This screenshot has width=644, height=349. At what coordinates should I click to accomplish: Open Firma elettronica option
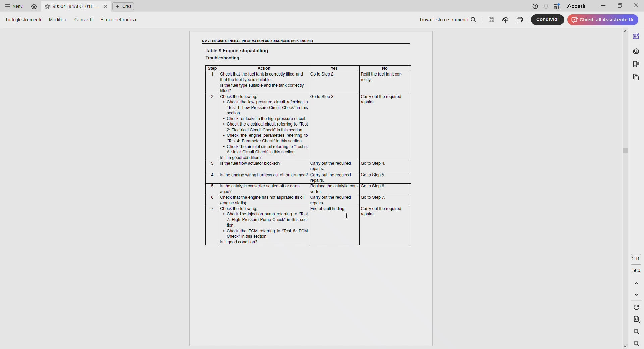tap(118, 20)
